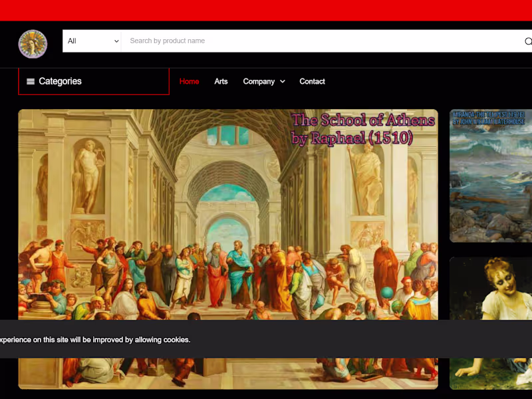Image resolution: width=532 pixels, height=399 pixels.
Task: Click the search magnifier icon
Action: (x=528, y=41)
